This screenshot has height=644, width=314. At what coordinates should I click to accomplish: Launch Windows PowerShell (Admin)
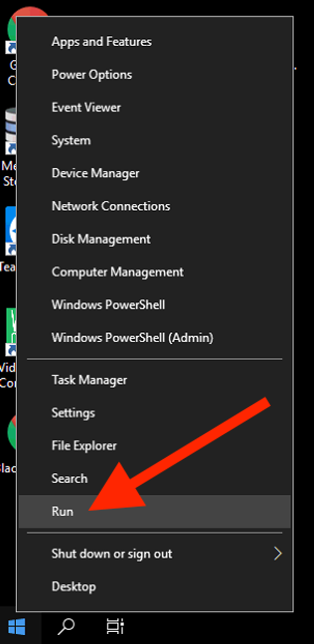pyautogui.click(x=132, y=338)
